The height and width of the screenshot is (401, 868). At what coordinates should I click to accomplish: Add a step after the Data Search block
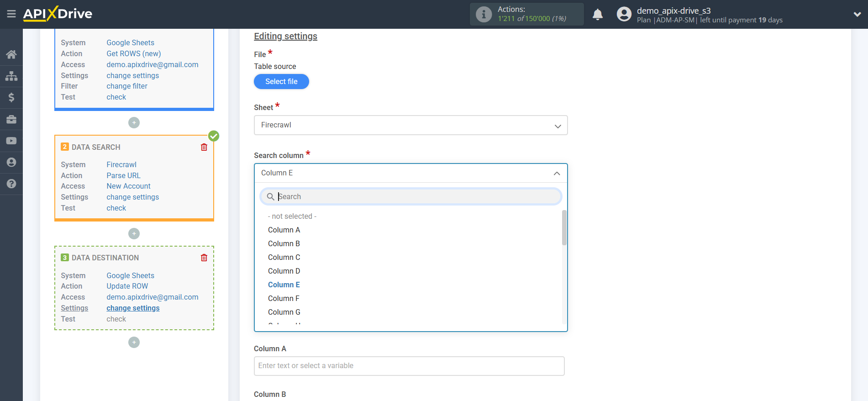pyautogui.click(x=134, y=233)
